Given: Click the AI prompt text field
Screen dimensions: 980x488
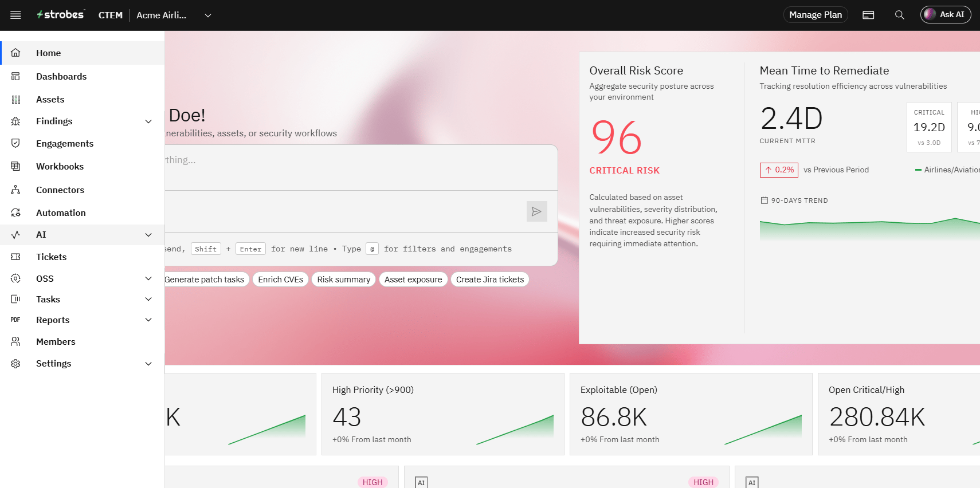Looking at the screenshot, I should 361,167.
